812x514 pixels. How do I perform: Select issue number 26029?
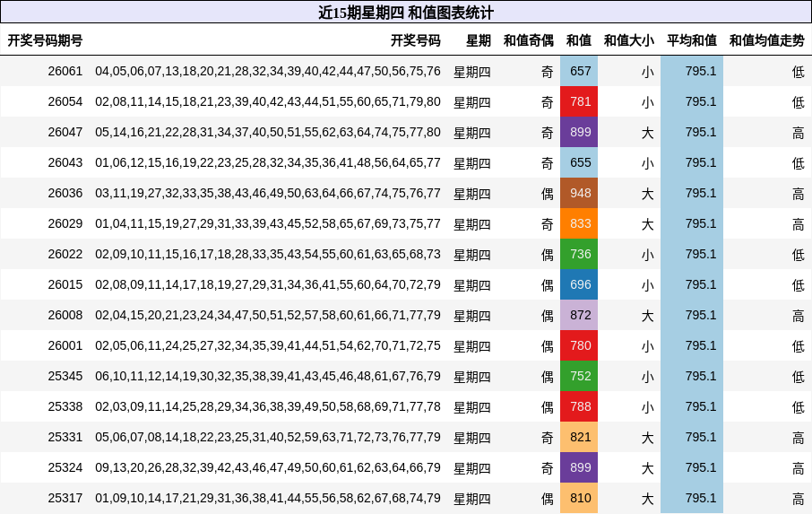[65, 224]
